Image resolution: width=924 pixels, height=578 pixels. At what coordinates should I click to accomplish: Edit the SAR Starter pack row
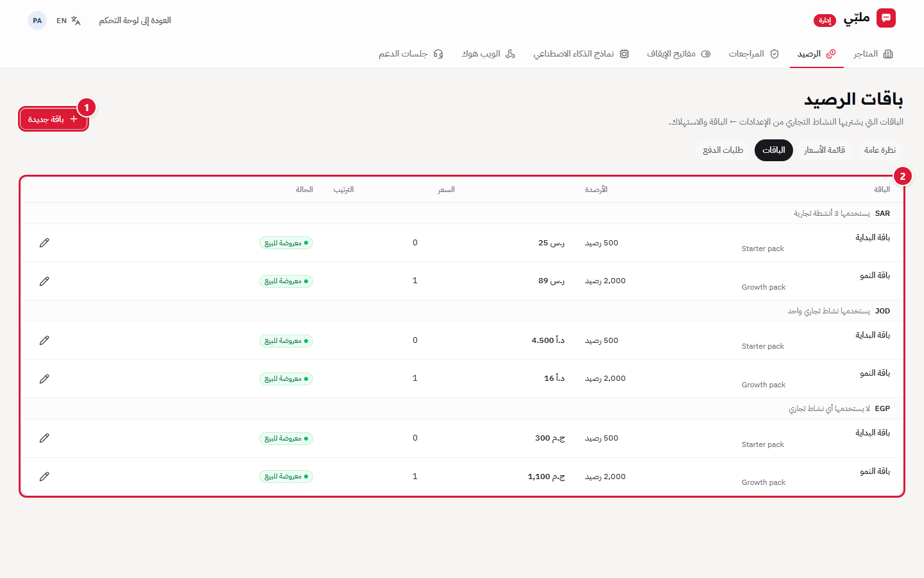(x=44, y=243)
